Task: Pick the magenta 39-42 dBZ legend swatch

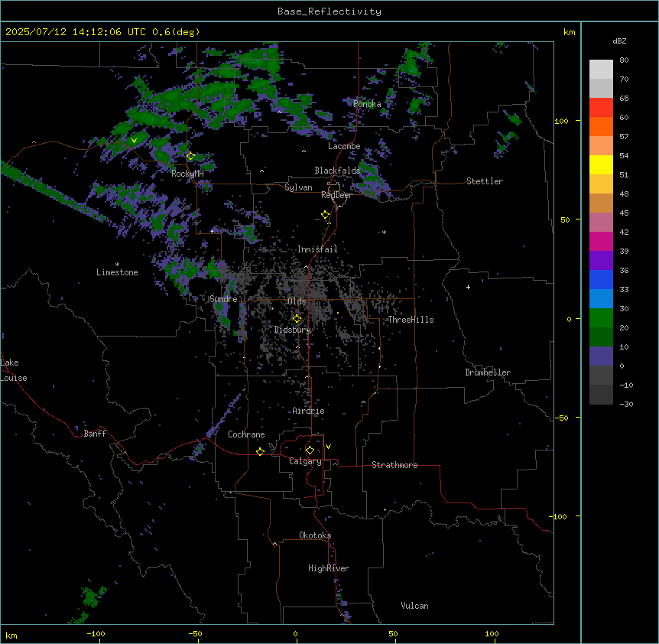Action: click(601, 241)
